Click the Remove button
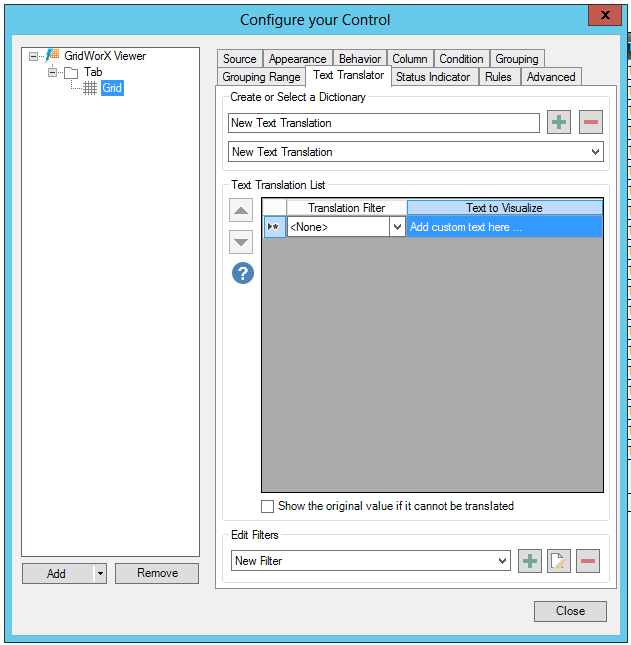The image size is (631, 645). (157, 573)
